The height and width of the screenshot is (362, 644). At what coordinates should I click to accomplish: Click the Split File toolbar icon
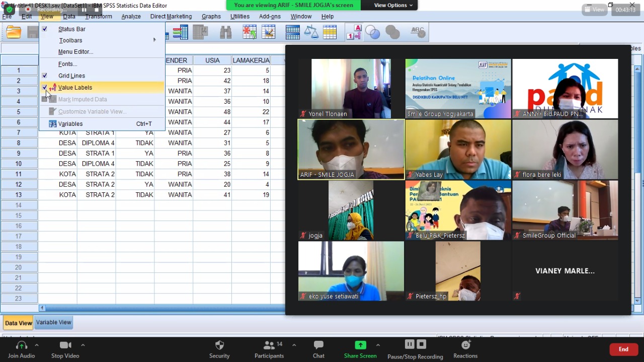(292, 33)
